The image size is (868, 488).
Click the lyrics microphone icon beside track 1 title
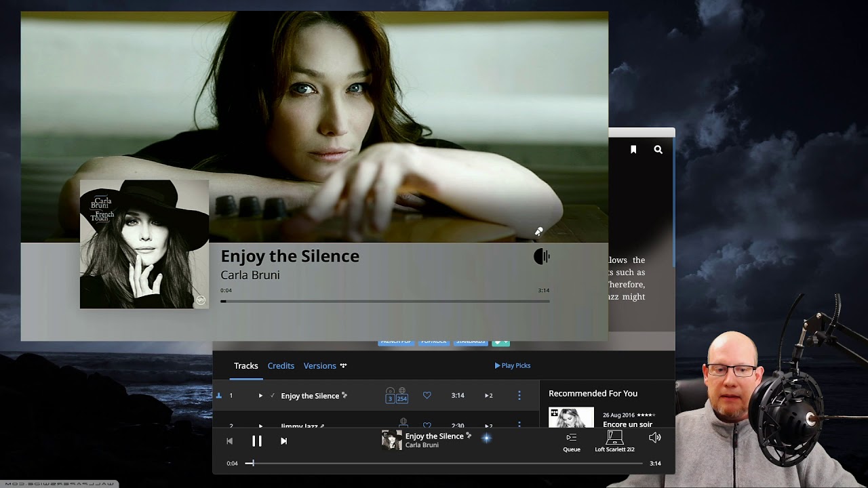[344, 395]
